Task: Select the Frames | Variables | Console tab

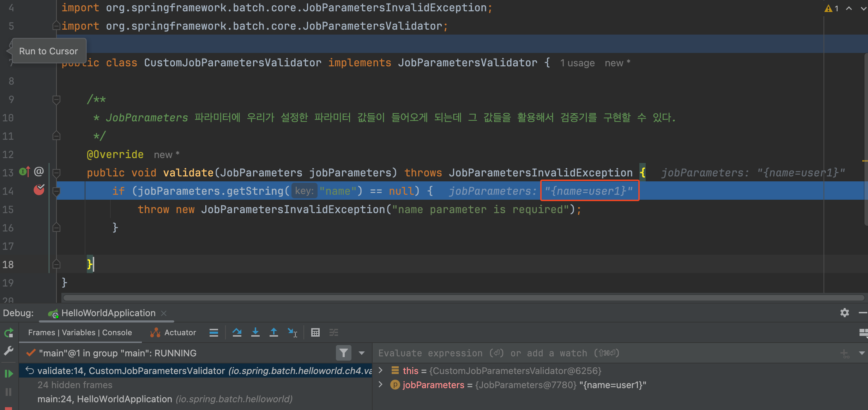Action: tap(80, 332)
